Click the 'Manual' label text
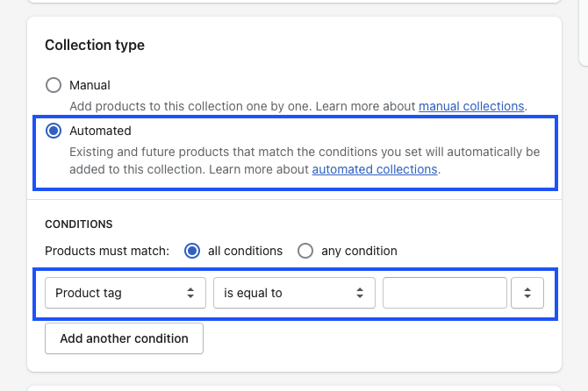Viewport: 588px width, 391px height. 90,85
